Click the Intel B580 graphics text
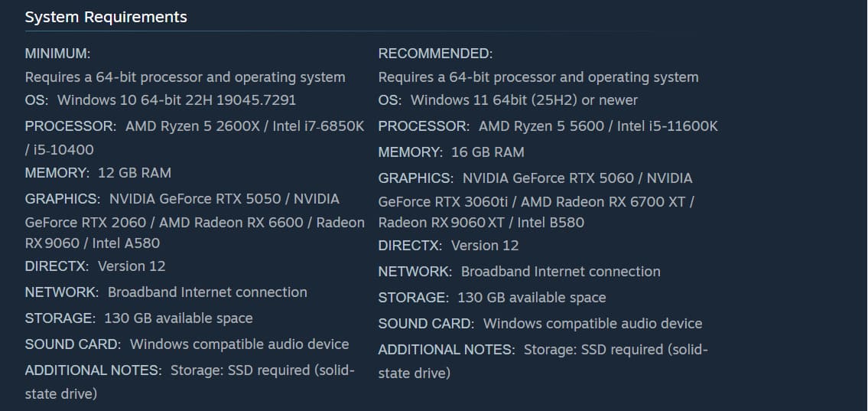Image resolution: width=868 pixels, height=411 pixels. 551,223
